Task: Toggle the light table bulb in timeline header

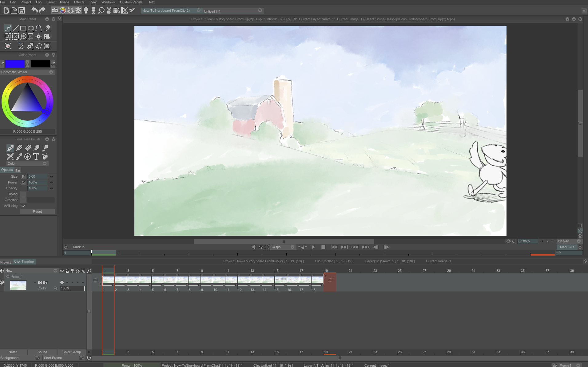Action: (x=72, y=271)
